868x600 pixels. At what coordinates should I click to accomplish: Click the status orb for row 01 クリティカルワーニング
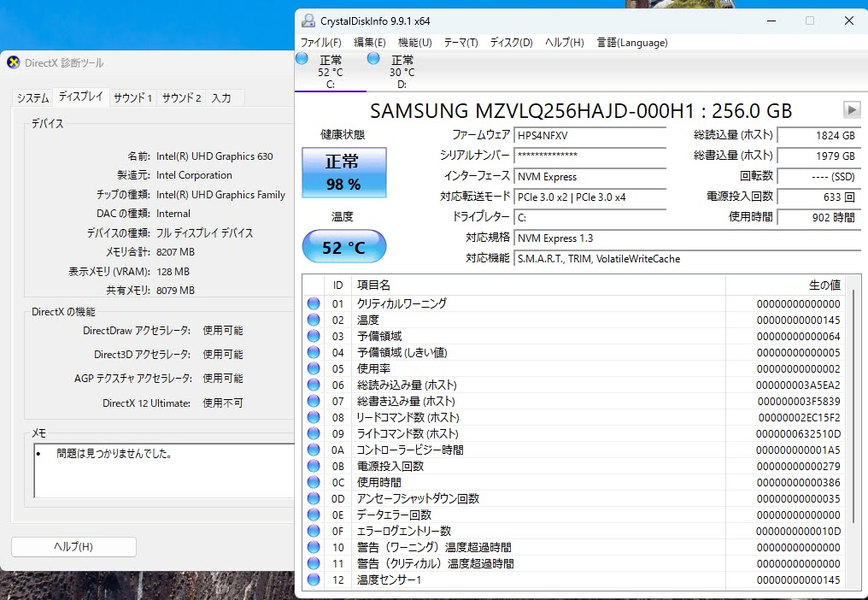(x=314, y=303)
